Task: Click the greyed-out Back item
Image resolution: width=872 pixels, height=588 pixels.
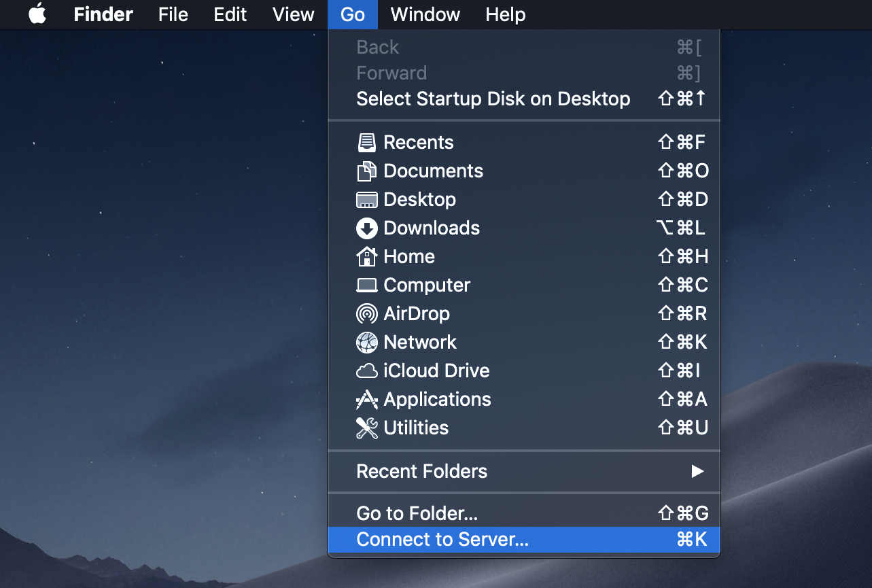Action: [x=524, y=47]
